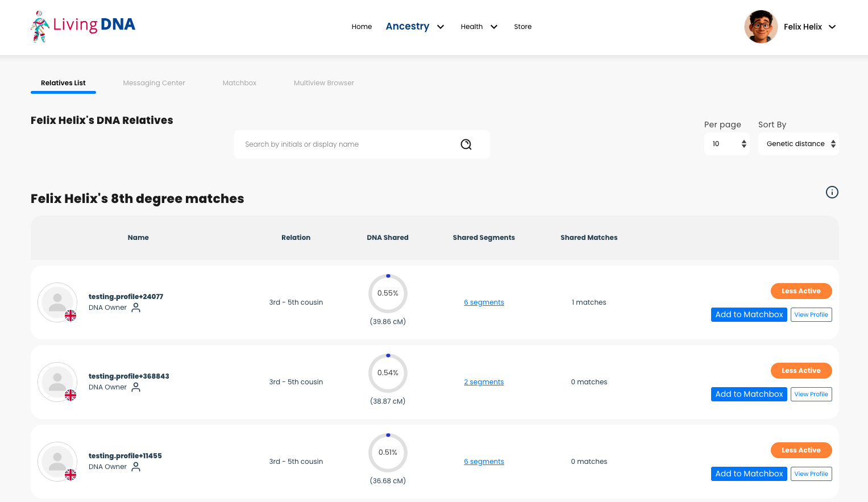868x502 pixels.
Task: Open the Multiview Browser tab
Action: click(324, 83)
